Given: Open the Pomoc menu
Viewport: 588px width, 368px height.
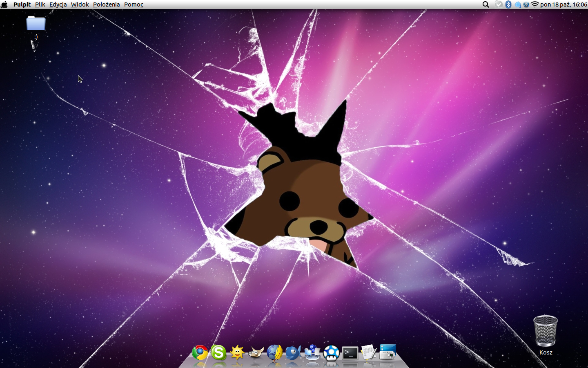Looking at the screenshot, I should pyautogui.click(x=134, y=4).
